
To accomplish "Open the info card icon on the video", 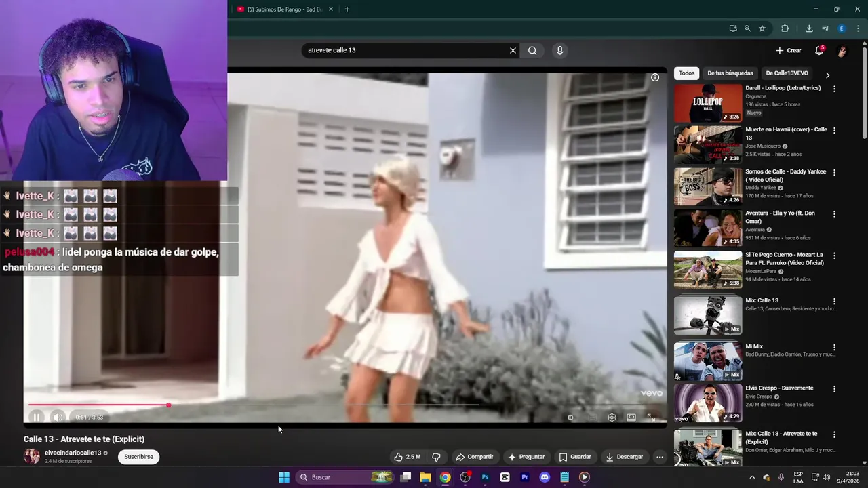I will coord(655,77).
